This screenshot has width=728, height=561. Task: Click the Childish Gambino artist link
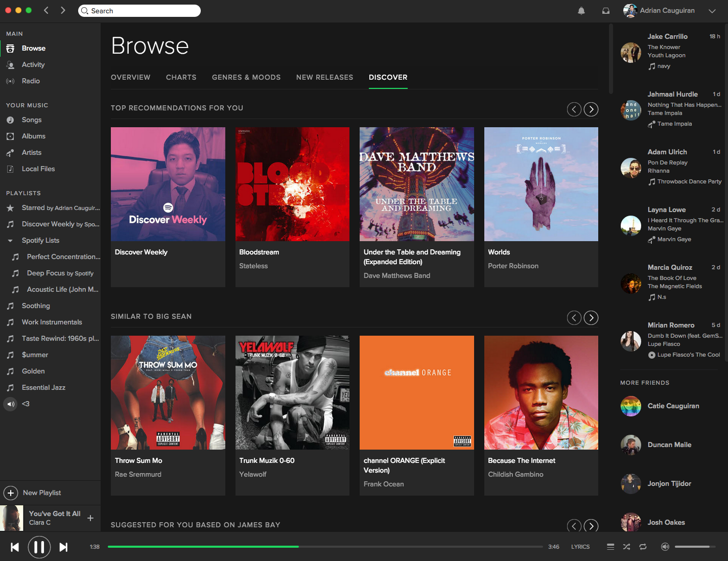[x=515, y=474]
